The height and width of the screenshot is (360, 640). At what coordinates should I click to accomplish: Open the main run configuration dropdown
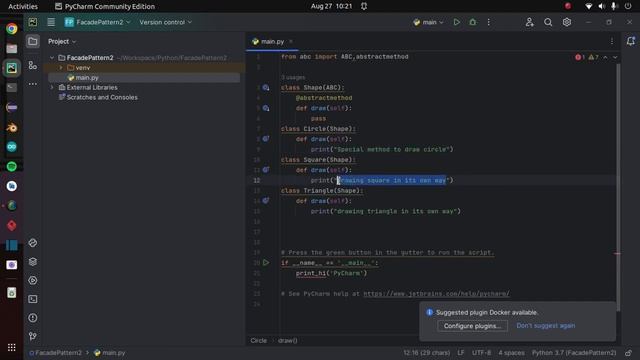(x=428, y=22)
